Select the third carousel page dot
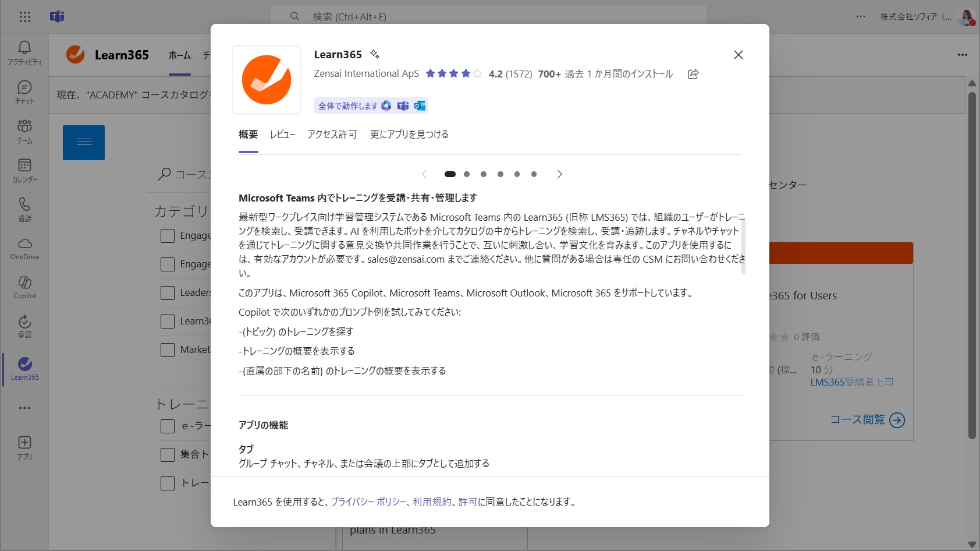Screen dimensions: 980x551 (484, 174)
